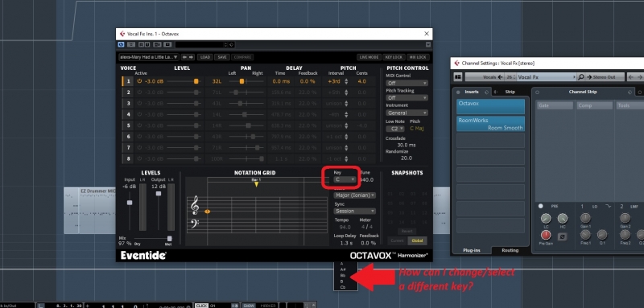Select the Current snapshots button
This screenshot has width=644, height=308.
[x=397, y=240]
